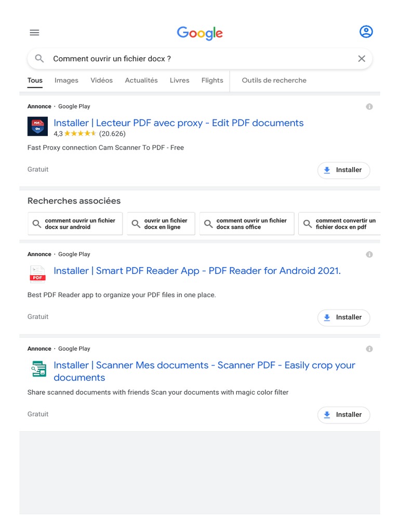This screenshot has height=532, width=399.
Task: Switch to the Images tab
Action: [66, 81]
